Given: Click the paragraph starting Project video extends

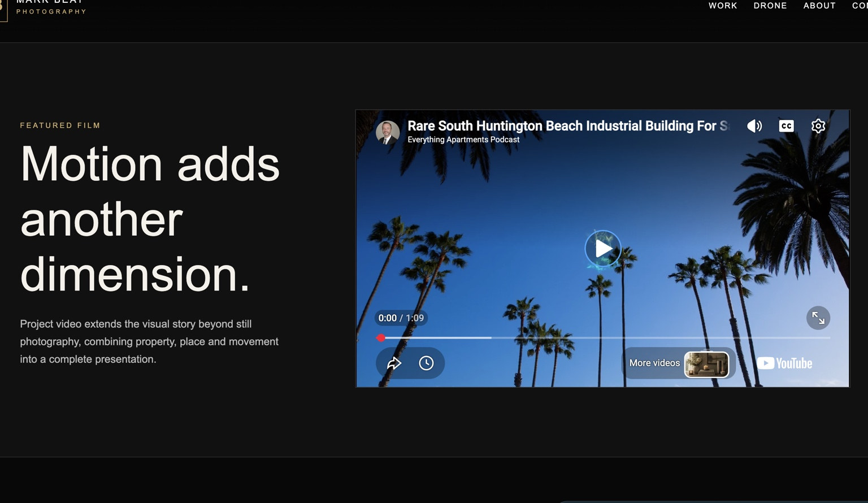Looking at the screenshot, I should (x=149, y=341).
